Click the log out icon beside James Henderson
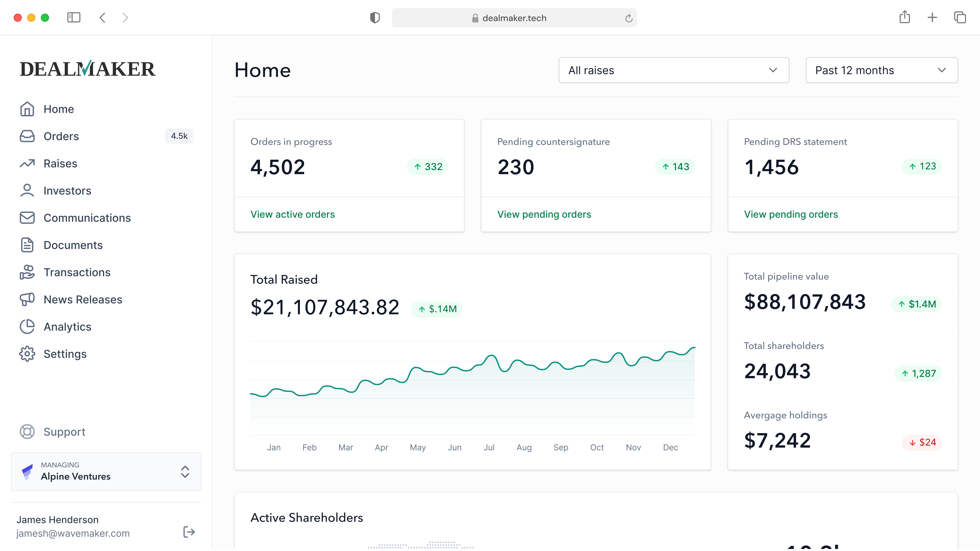 click(x=189, y=532)
